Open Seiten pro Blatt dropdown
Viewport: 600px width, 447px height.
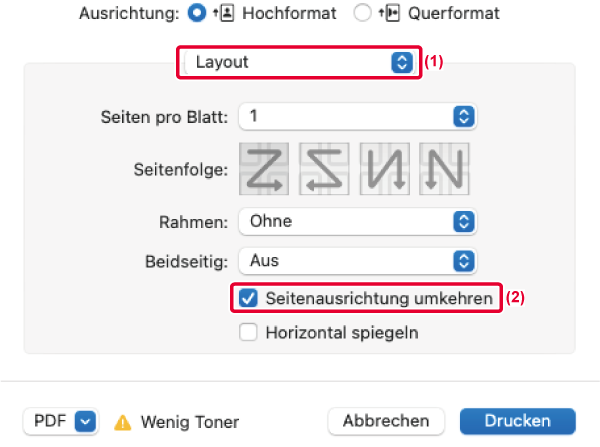tap(355, 116)
